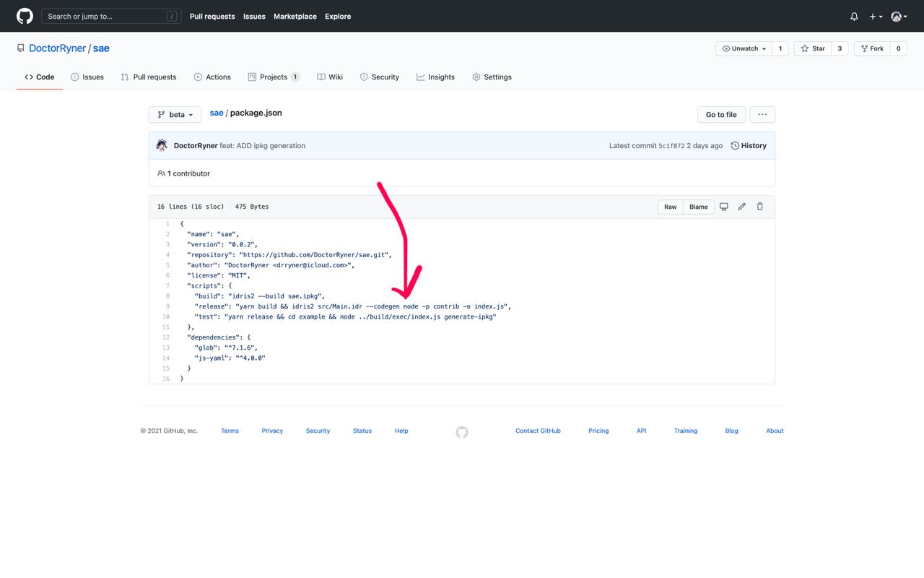The height and width of the screenshot is (578, 924).
Task: Open footer Help link
Action: click(x=401, y=431)
